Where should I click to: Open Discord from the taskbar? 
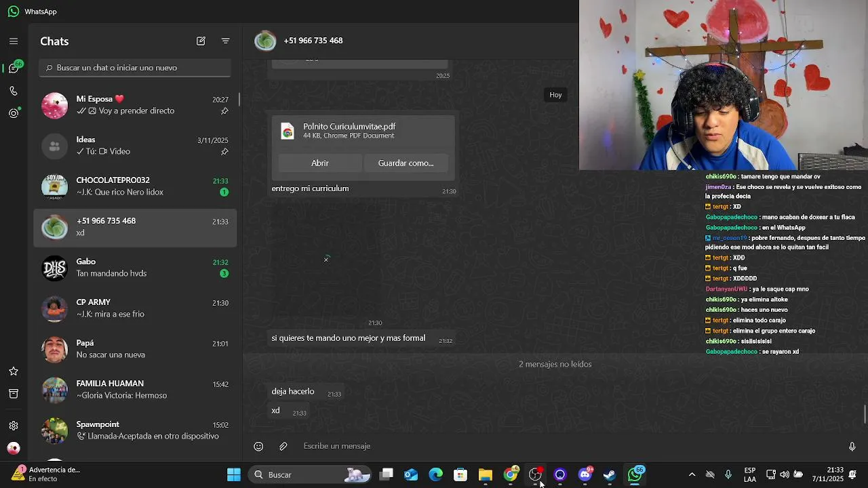click(x=585, y=474)
